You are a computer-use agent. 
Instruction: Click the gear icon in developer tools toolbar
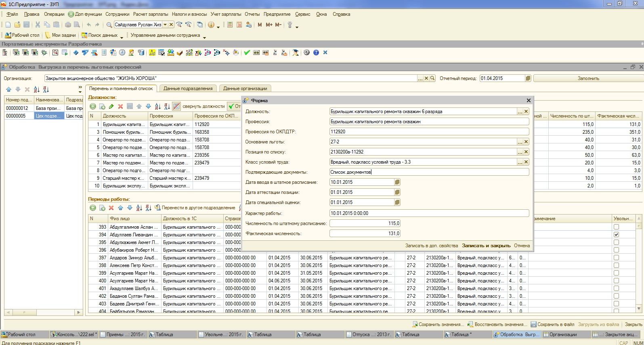tap(306, 53)
